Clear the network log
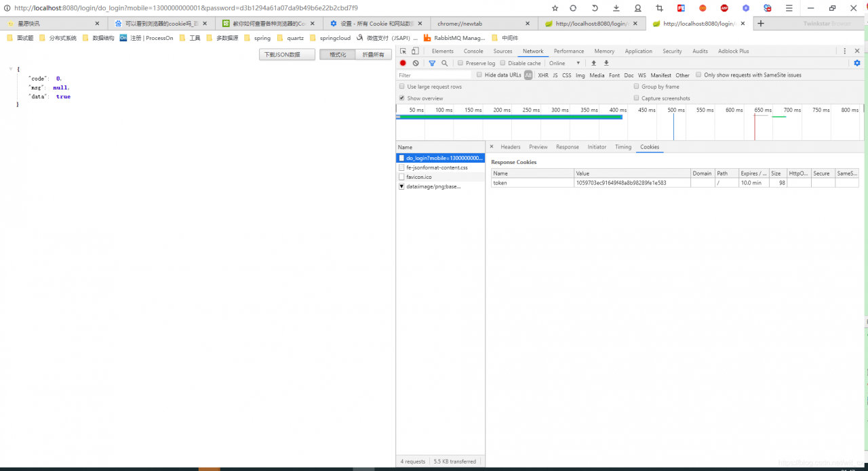 coord(416,63)
